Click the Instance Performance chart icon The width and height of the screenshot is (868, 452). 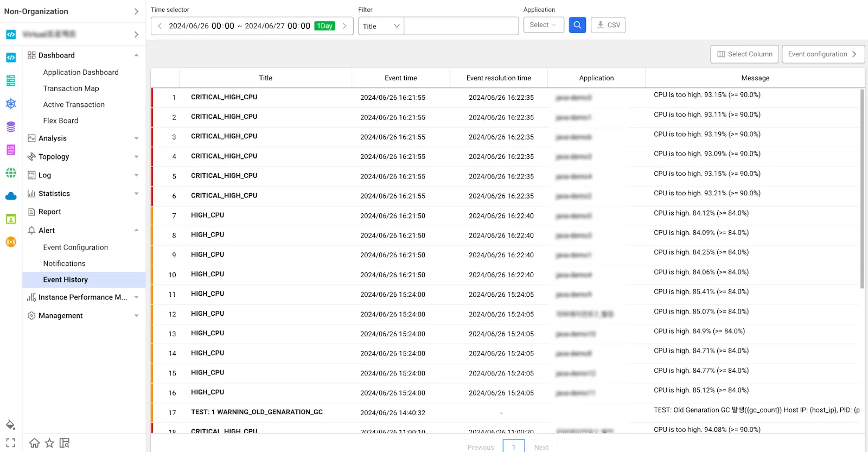(31, 297)
